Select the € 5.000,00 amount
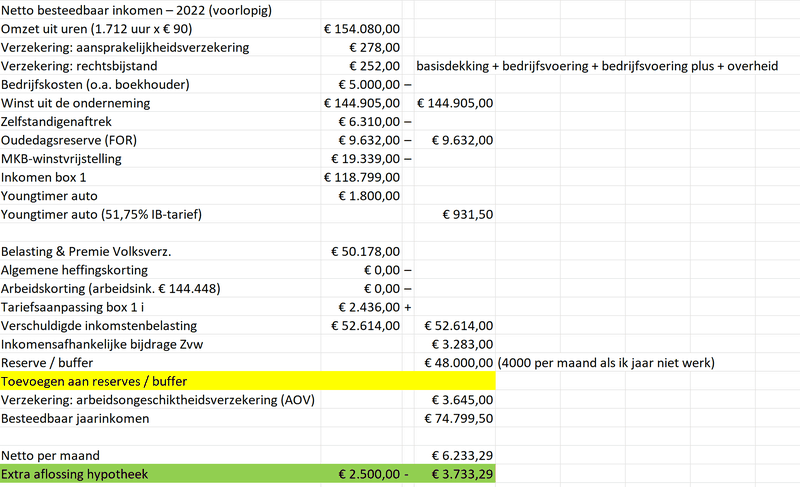 (x=369, y=85)
